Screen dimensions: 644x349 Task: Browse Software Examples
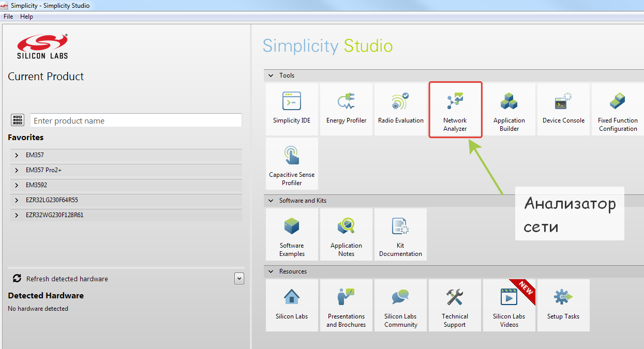[292, 235]
